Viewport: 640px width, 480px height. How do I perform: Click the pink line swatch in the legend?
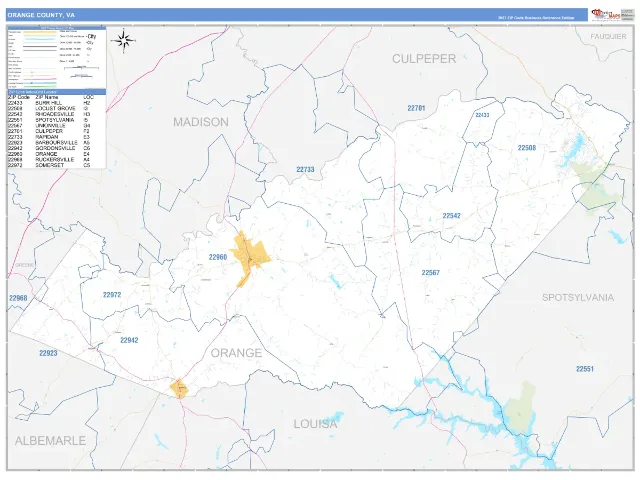pos(40,80)
